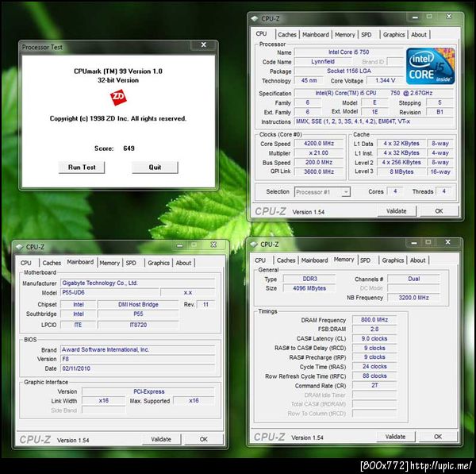Screen dimensions: 476x474
Task: Click the Command Rate 2T value
Action: [x=374, y=385]
